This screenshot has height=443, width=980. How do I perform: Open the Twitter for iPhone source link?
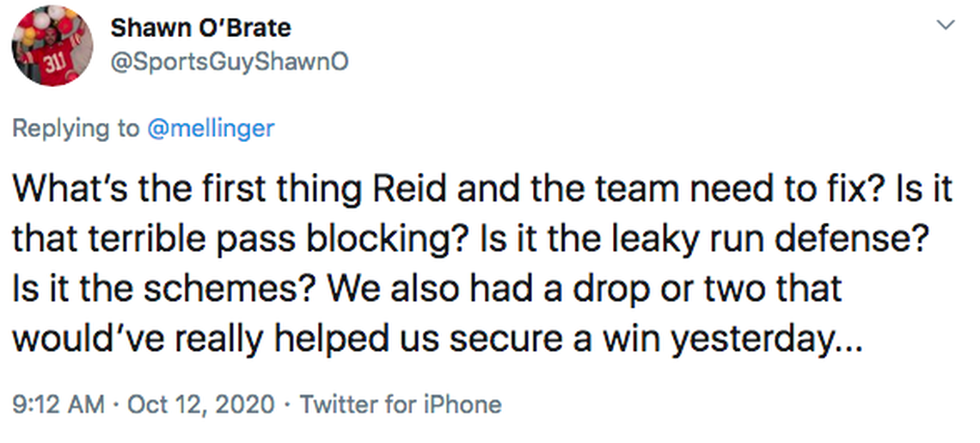[400, 403]
